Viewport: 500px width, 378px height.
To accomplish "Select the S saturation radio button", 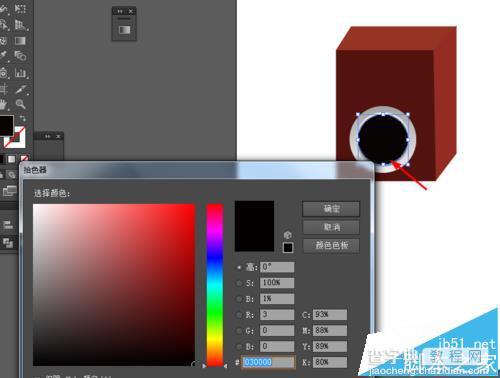I will click(239, 283).
